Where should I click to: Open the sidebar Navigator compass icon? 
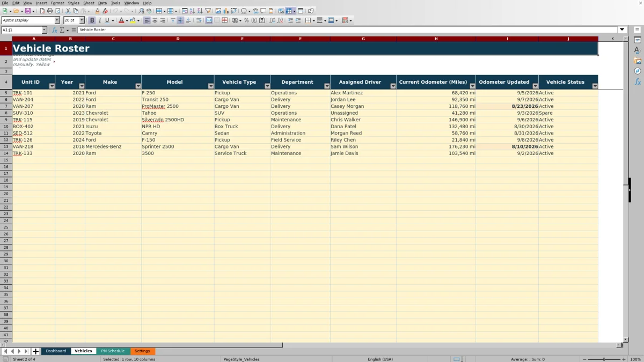pos(638,71)
